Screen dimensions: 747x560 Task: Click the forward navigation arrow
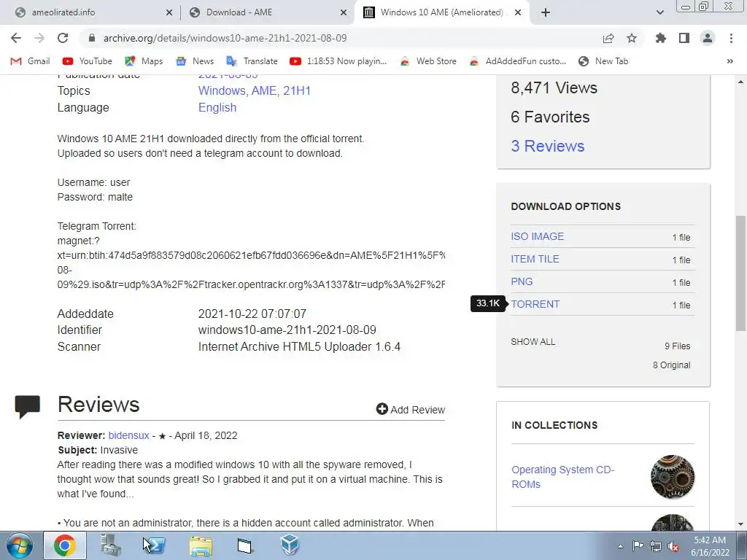pos(39,38)
